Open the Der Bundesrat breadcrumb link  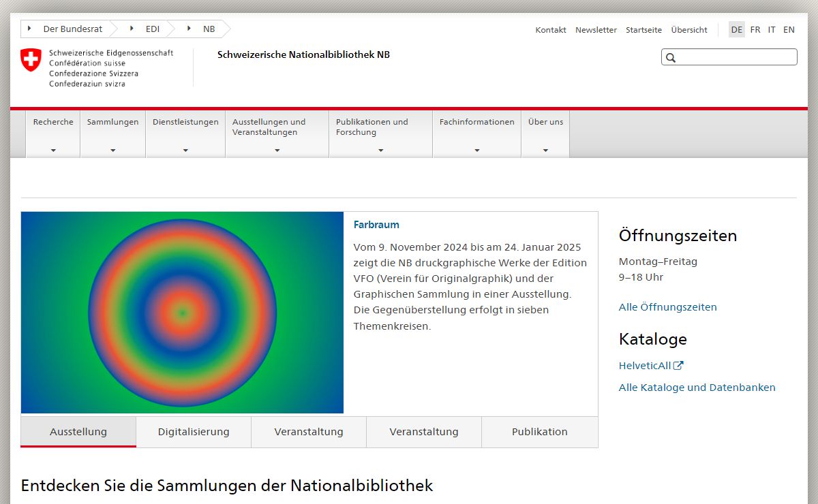pyautogui.click(x=73, y=29)
